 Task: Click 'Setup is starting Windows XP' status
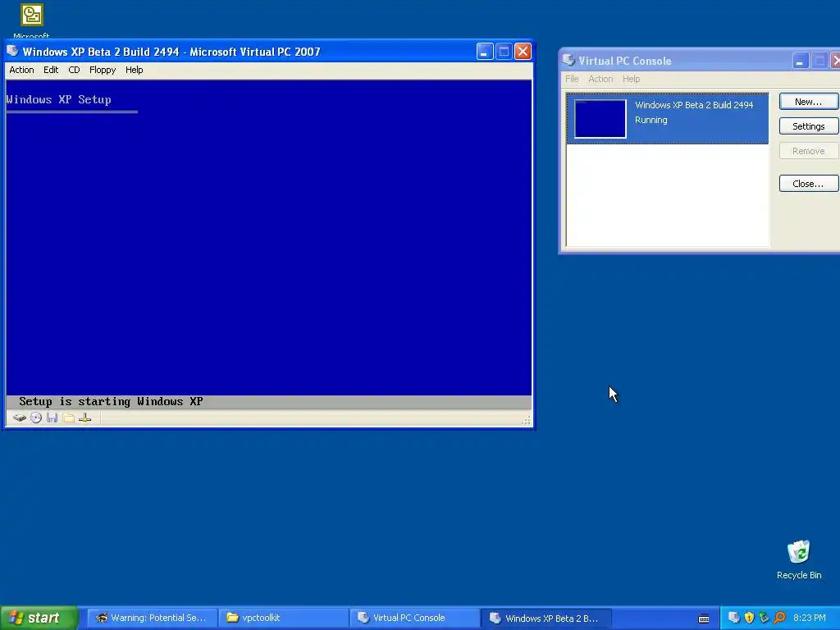coord(111,401)
